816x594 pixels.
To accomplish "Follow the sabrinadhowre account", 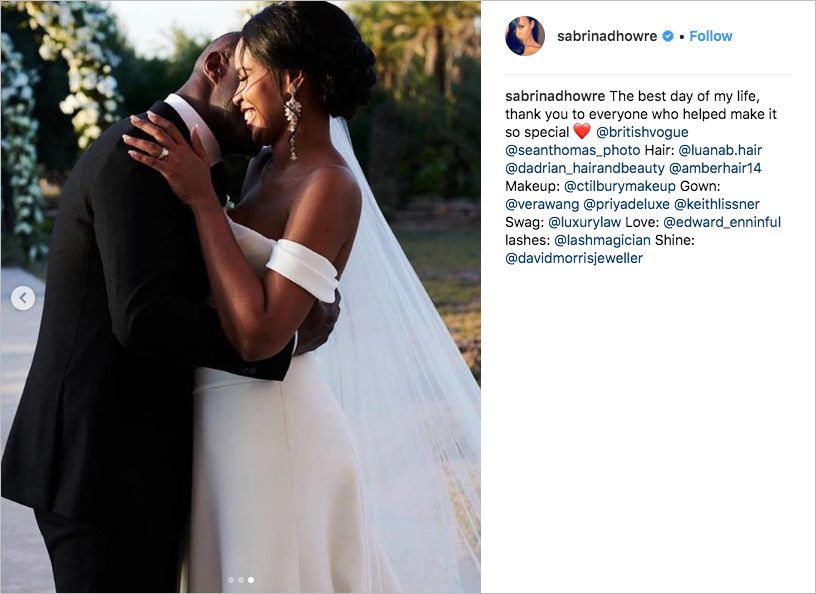I will click(x=710, y=36).
